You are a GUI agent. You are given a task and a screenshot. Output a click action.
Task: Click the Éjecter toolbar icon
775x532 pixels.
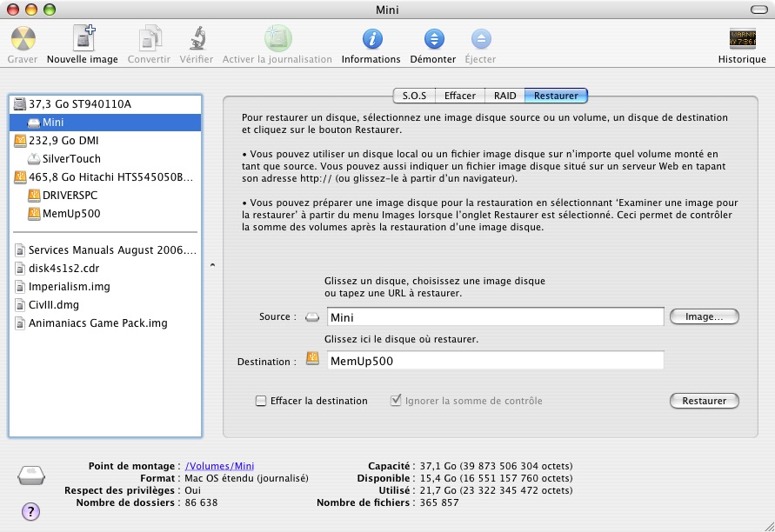(481, 39)
